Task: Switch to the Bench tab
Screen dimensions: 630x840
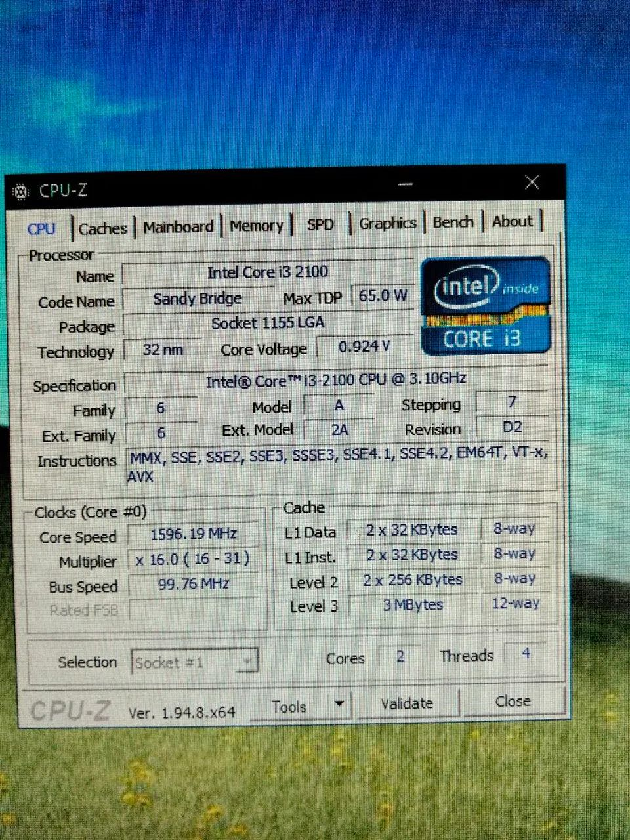Action: click(453, 222)
